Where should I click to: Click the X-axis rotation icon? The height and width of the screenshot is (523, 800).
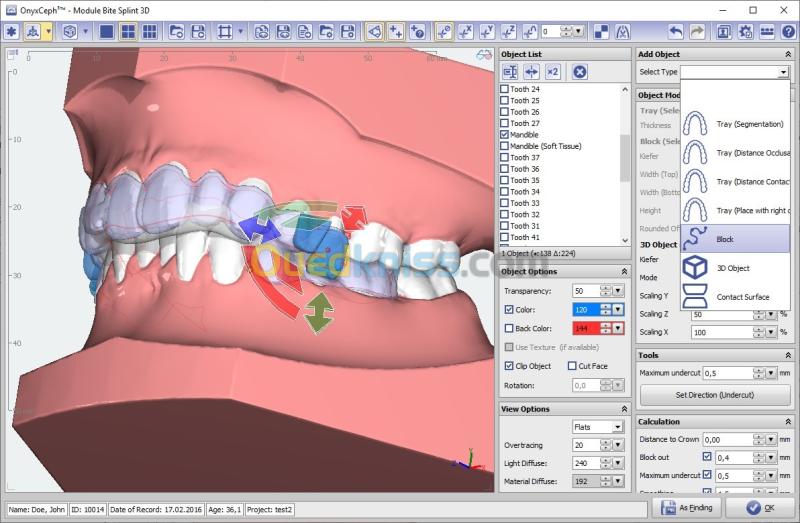tap(465, 32)
